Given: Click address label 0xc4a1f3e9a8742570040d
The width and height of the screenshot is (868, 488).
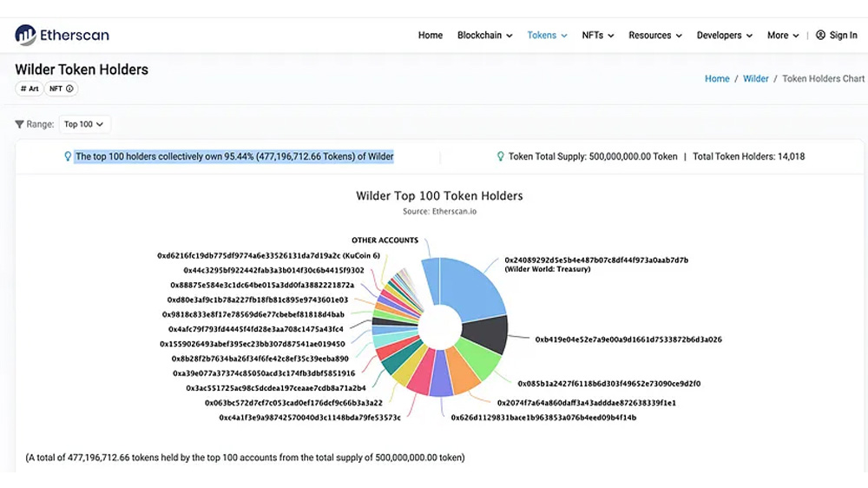Looking at the screenshot, I should (310, 417).
